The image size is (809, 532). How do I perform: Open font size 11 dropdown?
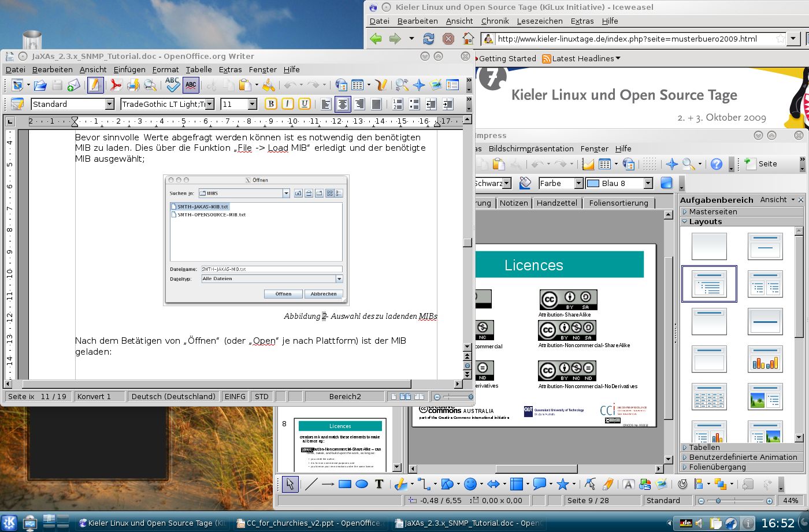(253, 104)
